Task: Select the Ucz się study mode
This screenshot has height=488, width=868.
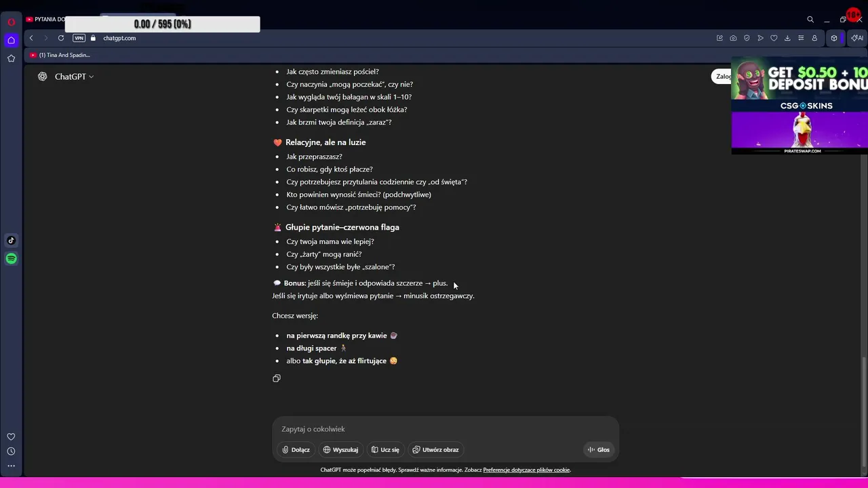Action: tap(385, 449)
